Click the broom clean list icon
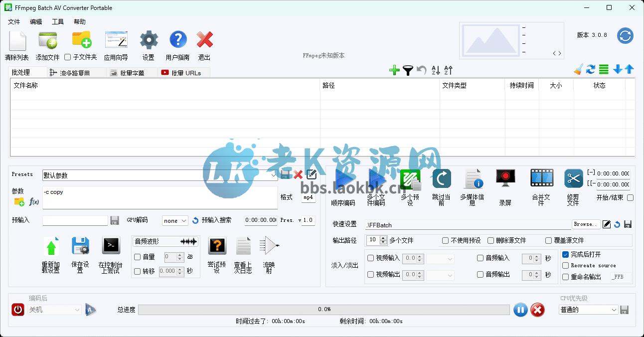The width and height of the screenshot is (644, 337). coord(578,70)
